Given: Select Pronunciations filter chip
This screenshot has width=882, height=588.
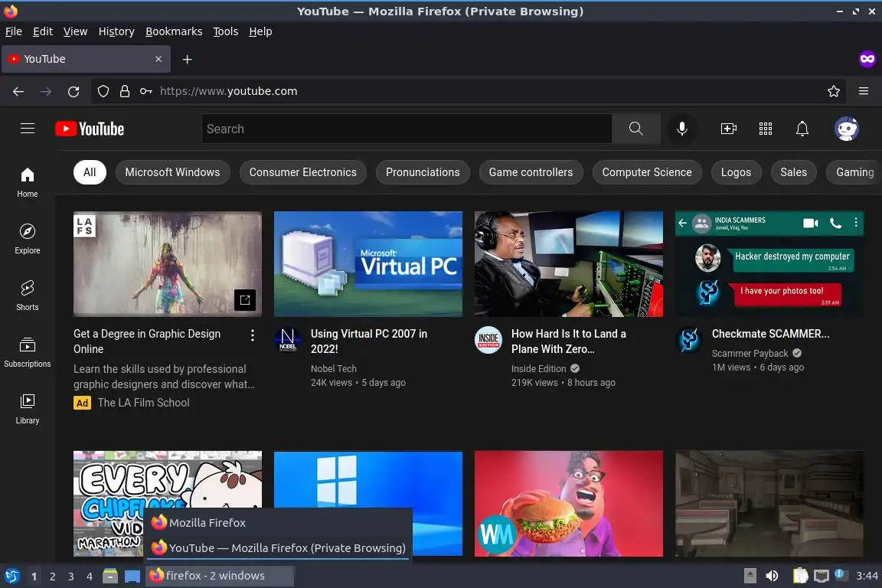Looking at the screenshot, I should (x=423, y=172).
